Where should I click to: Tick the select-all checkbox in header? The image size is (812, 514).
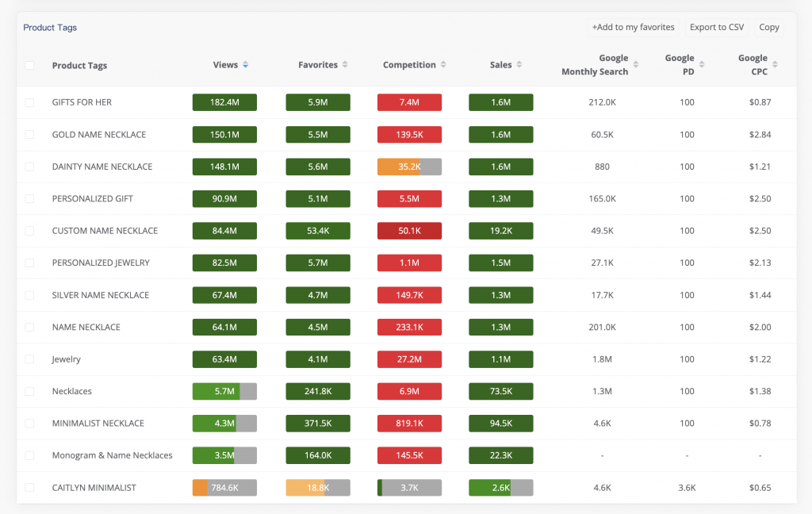point(29,66)
